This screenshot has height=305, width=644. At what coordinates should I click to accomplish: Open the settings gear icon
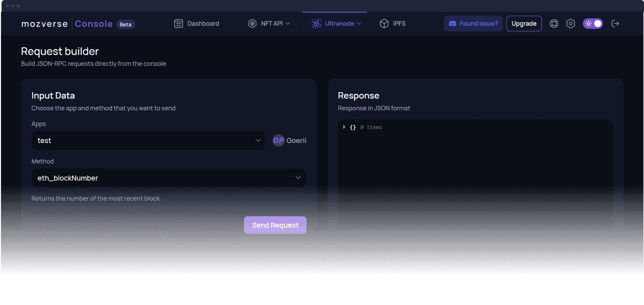click(x=570, y=24)
